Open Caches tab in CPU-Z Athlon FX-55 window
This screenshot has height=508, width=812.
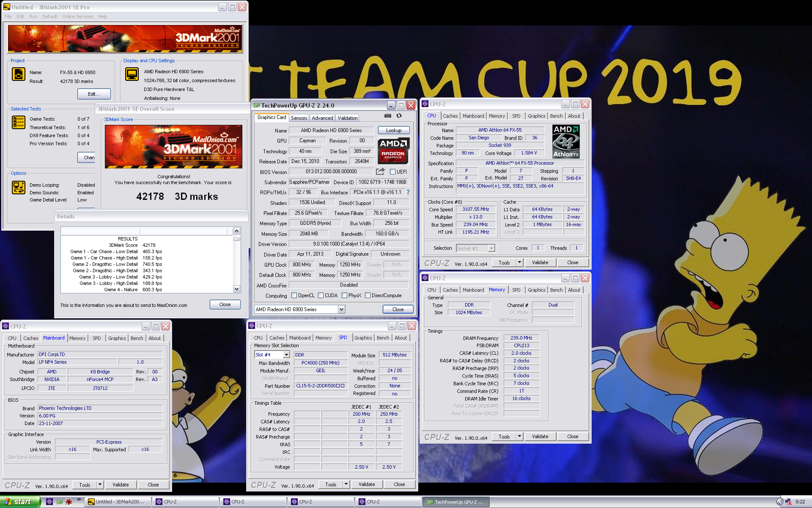pos(450,116)
